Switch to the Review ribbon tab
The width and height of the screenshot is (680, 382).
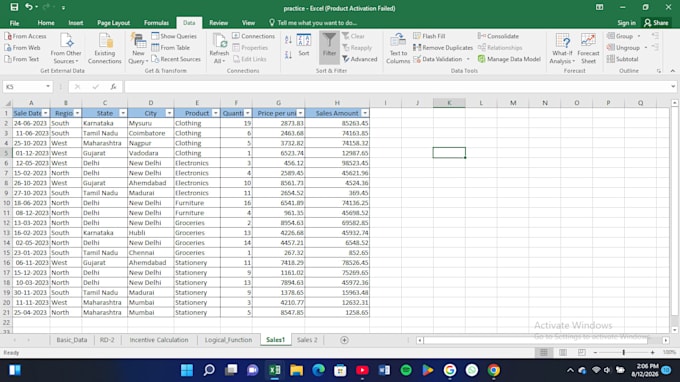(219, 23)
